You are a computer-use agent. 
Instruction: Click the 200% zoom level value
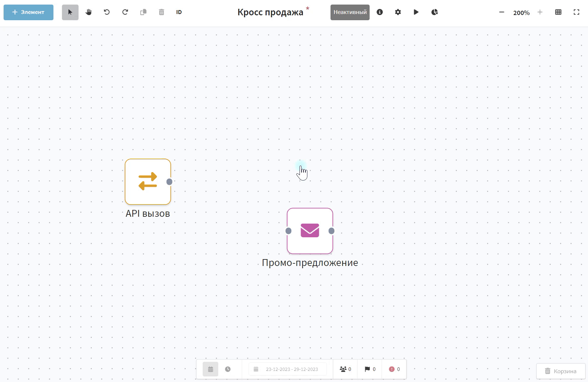point(521,13)
